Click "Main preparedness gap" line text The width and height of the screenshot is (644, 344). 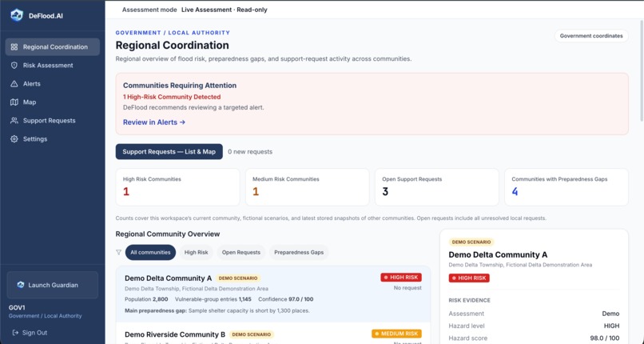(217, 310)
